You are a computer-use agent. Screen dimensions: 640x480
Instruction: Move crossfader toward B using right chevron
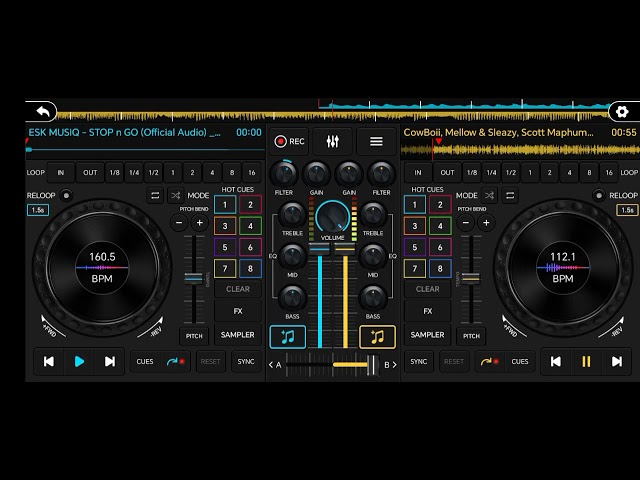[x=394, y=364]
